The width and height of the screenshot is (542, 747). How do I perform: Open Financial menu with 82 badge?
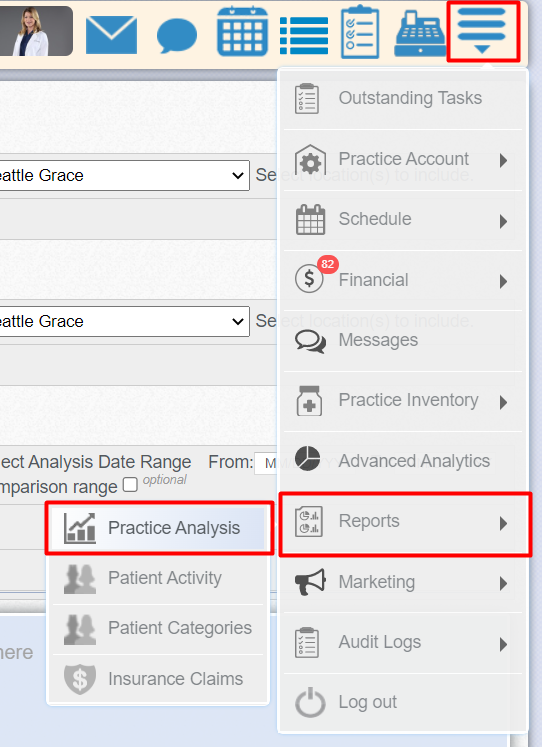tap(403, 281)
